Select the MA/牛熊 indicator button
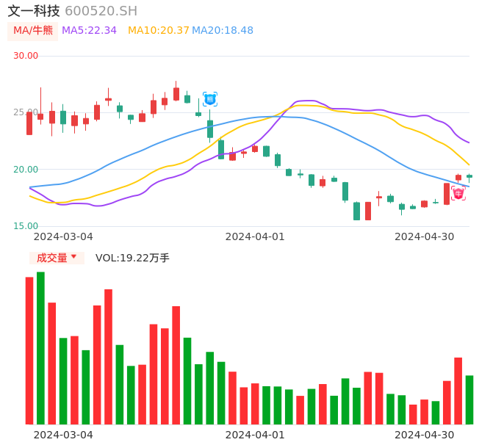Viewport: 504px width, 445px height. pos(33,31)
